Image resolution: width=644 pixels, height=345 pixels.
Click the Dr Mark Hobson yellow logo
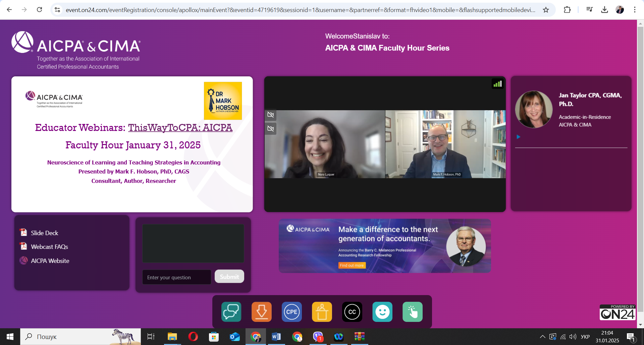tap(223, 101)
